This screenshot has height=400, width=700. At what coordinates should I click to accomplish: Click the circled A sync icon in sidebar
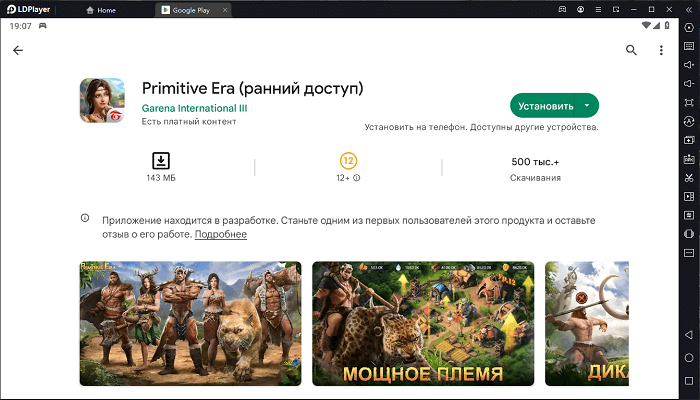click(x=689, y=121)
